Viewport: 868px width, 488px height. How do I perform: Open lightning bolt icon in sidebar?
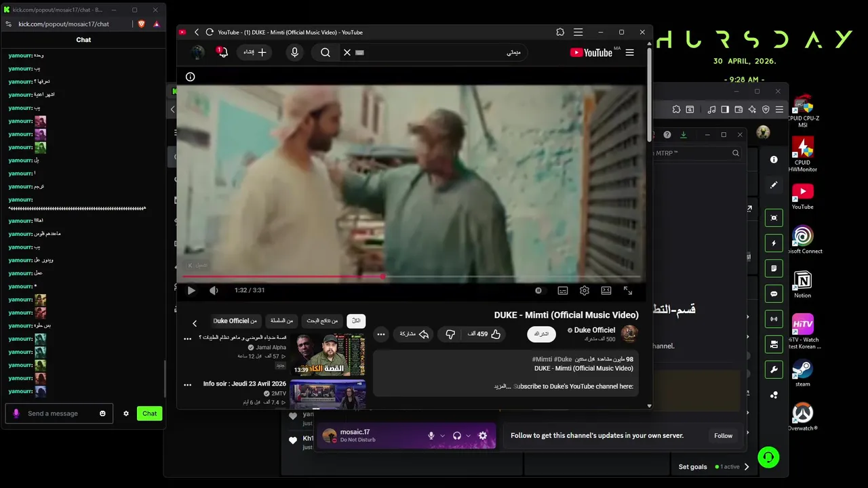pos(774,243)
